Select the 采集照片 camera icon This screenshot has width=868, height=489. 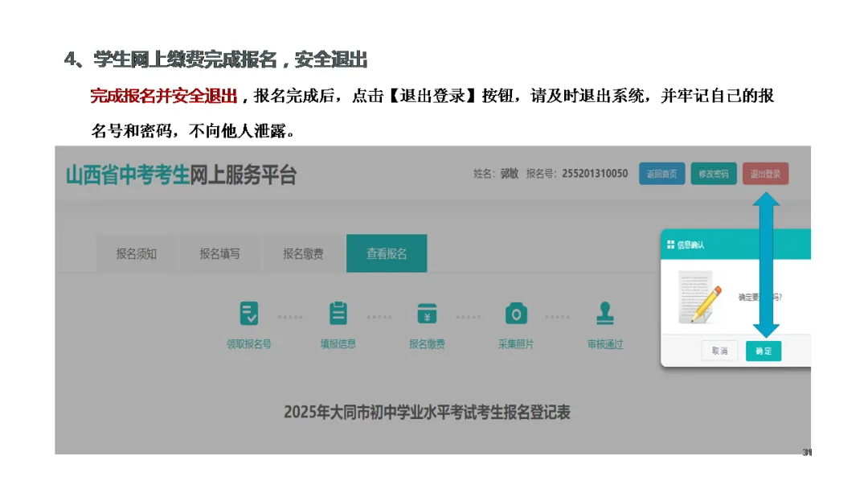click(515, 313)
